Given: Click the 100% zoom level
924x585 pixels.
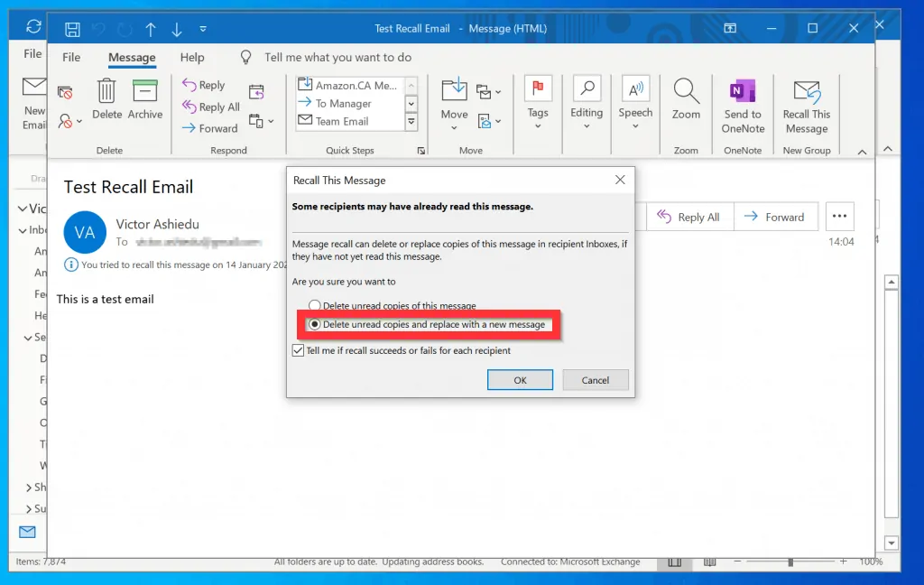Looking at the screenshot, I should (x=871, y=562).
